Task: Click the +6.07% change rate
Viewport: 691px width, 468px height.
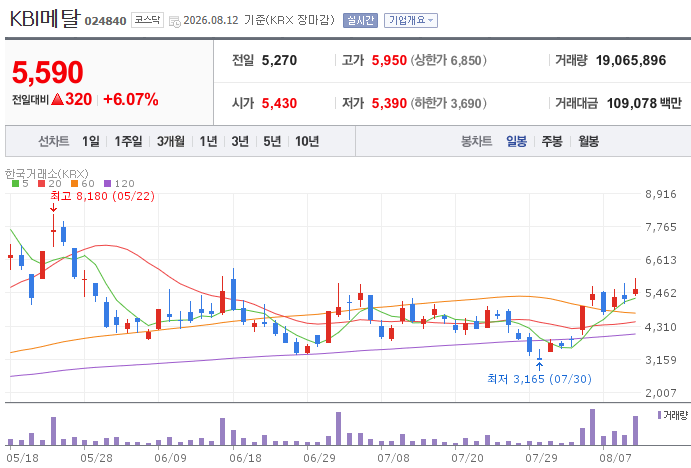Action: (x=130, y=100)
